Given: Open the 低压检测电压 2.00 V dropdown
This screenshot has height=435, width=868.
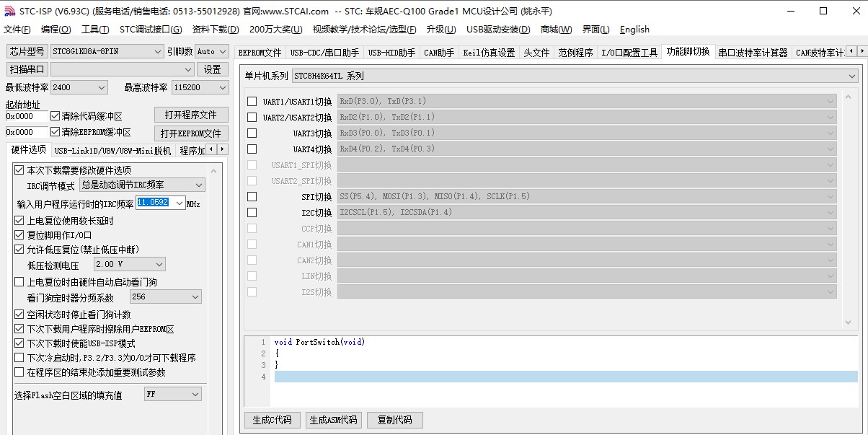Looking at the screenshot, I should [130, 265].
